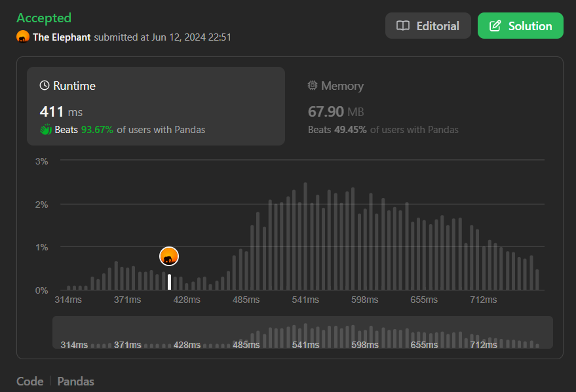The image size is (576, 392).
Task: Open the green Solution button
Action: (520, 26)
